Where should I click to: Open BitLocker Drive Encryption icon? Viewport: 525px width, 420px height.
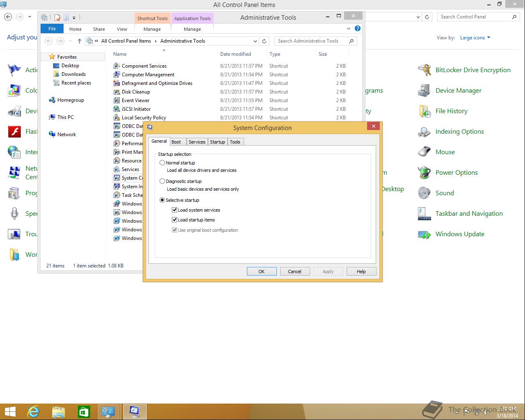tap(424, 70)
